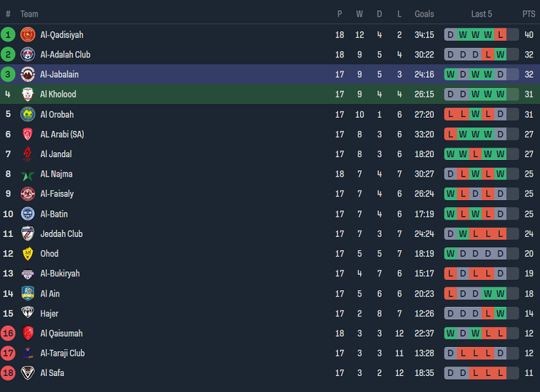This screenshot has width=540, height=392.
Task: Click the red position 18 rank badge
Action: 8,373
